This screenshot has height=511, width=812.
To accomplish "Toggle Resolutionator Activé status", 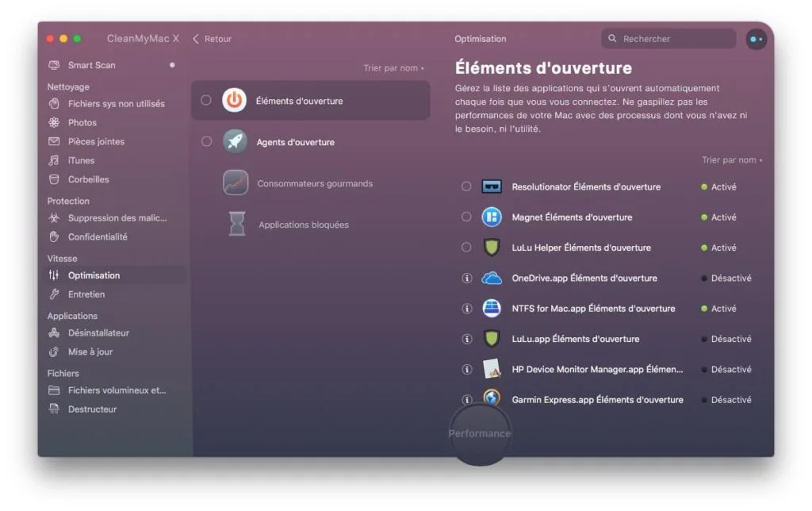I will coord(718,187).
